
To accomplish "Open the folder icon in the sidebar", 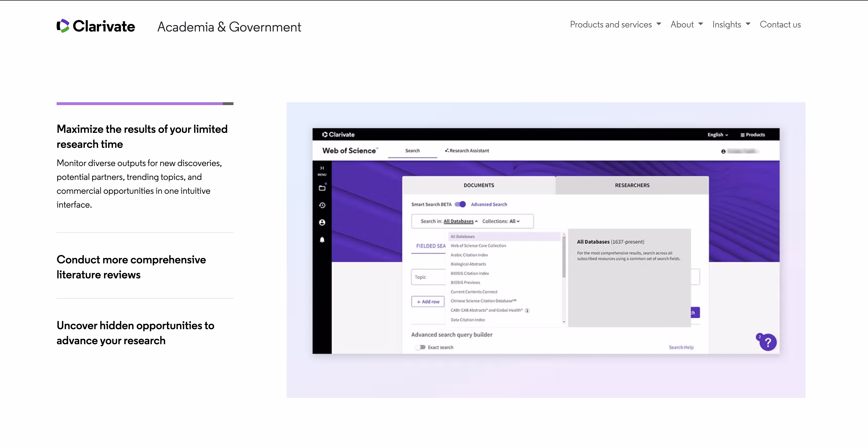I will tap(322, 188).
